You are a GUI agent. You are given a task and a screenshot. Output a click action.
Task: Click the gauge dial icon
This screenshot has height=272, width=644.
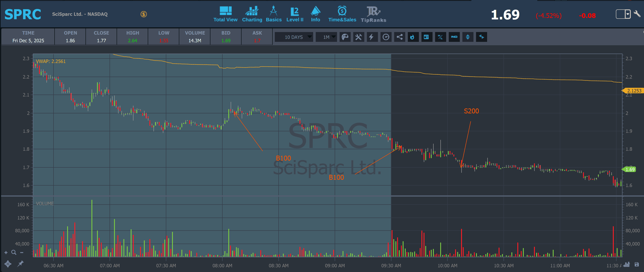click(386, 37)
